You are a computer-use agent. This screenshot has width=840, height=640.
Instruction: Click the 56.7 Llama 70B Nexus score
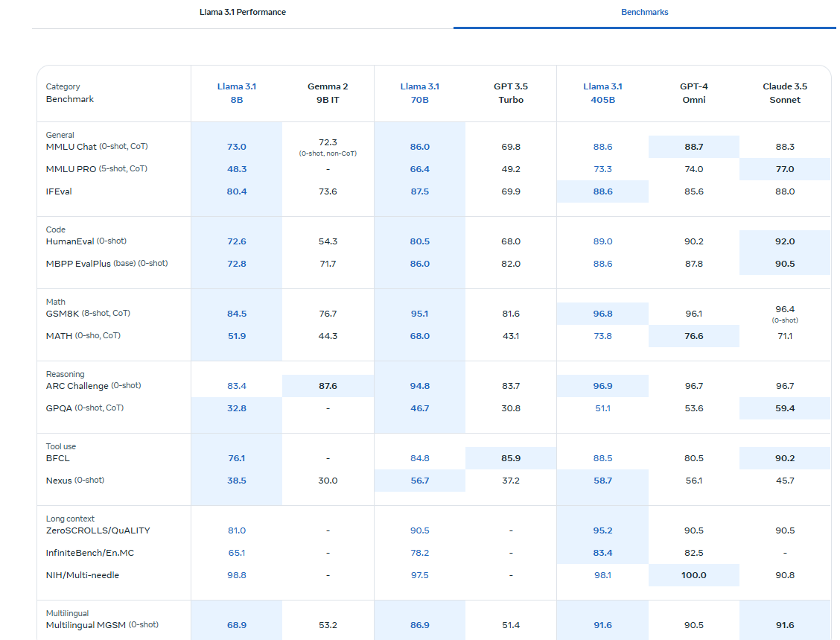pyautogui.click(x=419, y=481)
